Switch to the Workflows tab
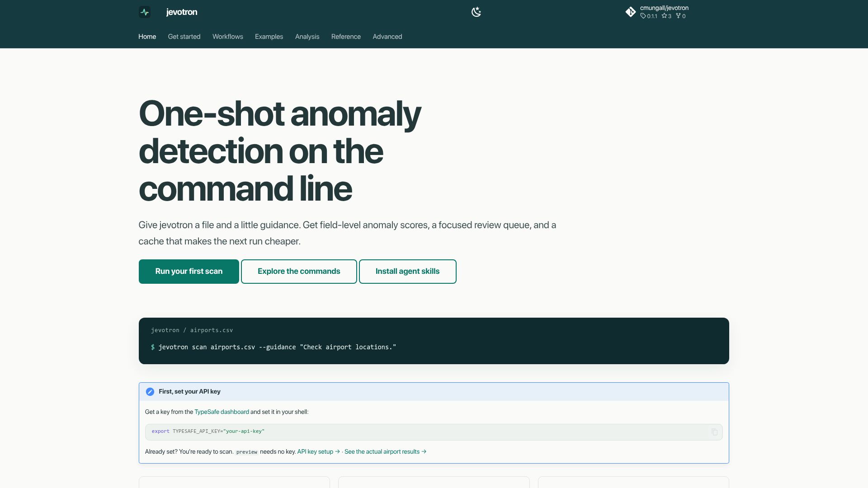 click(228, 37)
